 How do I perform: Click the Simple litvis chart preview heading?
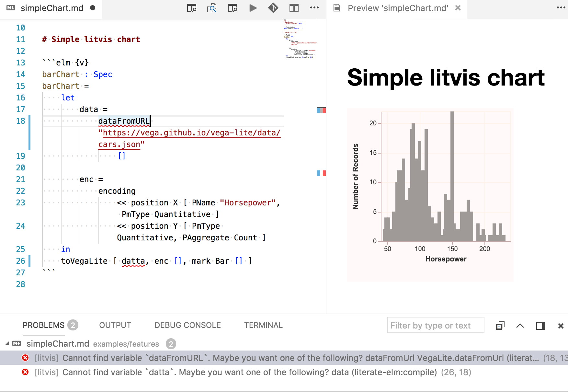(446, 78)
